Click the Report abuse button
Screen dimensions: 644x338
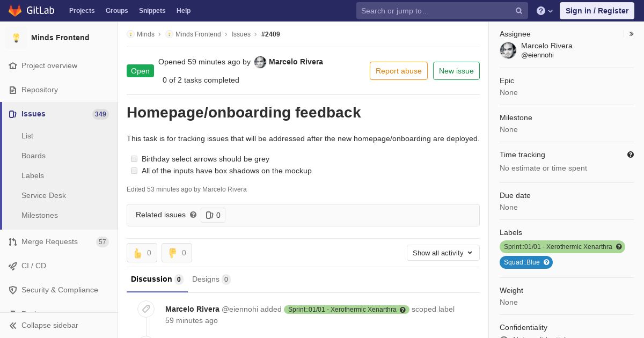398,71
